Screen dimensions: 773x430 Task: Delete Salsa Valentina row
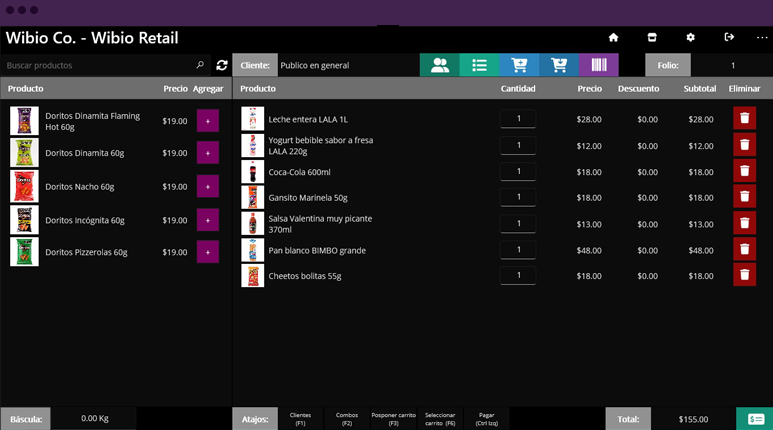(x=744, y=223)
